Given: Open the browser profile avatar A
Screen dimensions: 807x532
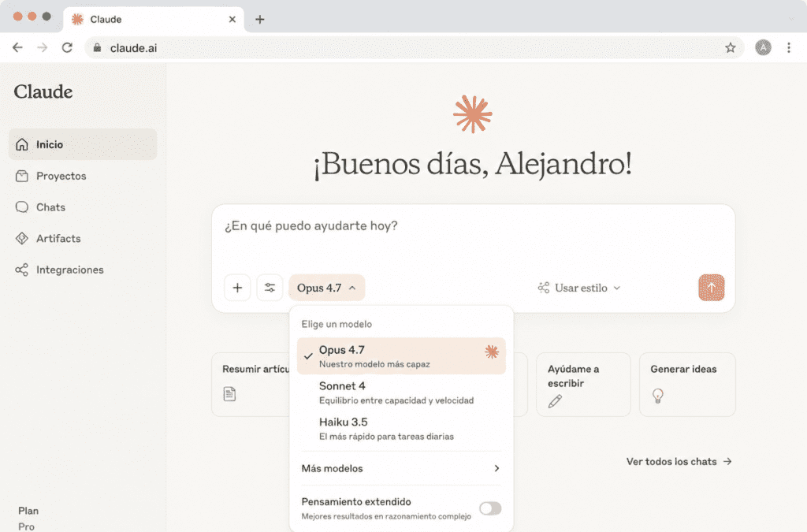Looking at the screenshot, I should 763,48.
